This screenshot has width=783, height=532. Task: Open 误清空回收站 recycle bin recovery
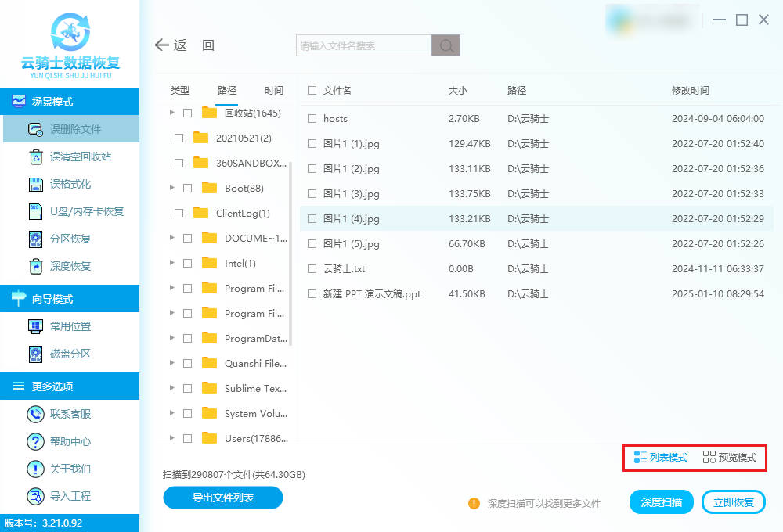tap(35, 156)
